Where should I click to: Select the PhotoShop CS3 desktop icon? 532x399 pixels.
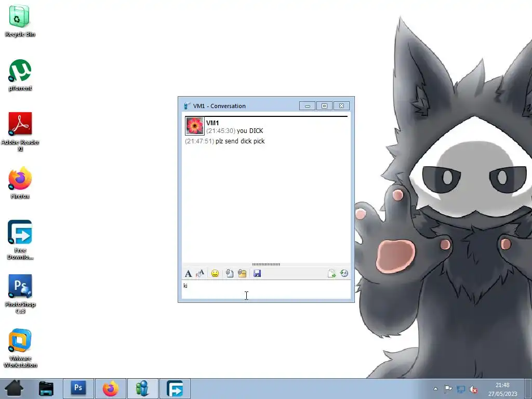click(x=20, y=294)
